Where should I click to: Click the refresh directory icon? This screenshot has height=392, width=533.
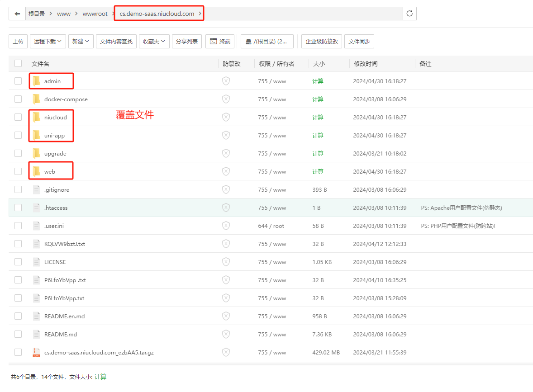409,14
